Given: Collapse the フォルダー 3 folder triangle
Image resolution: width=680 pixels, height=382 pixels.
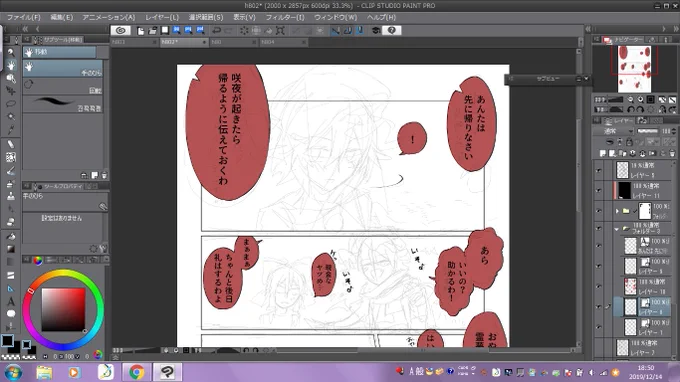Looking at the screenshot, I should [x=617, y=229].
